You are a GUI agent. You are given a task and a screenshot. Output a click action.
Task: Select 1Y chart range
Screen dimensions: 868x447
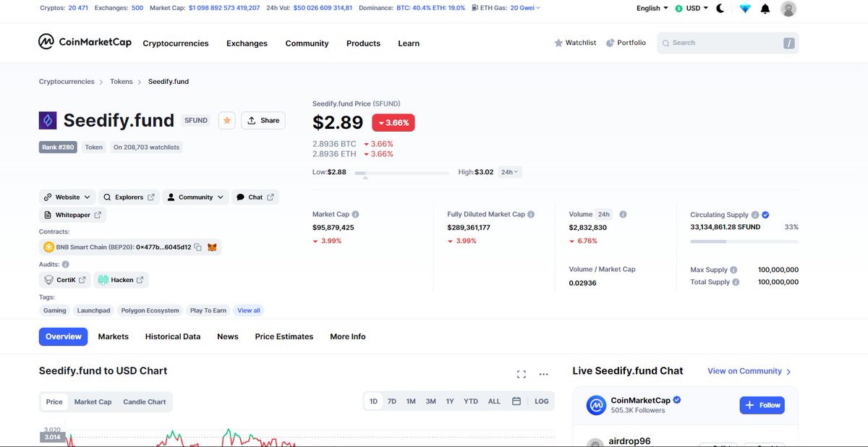(x=450, y=401)
